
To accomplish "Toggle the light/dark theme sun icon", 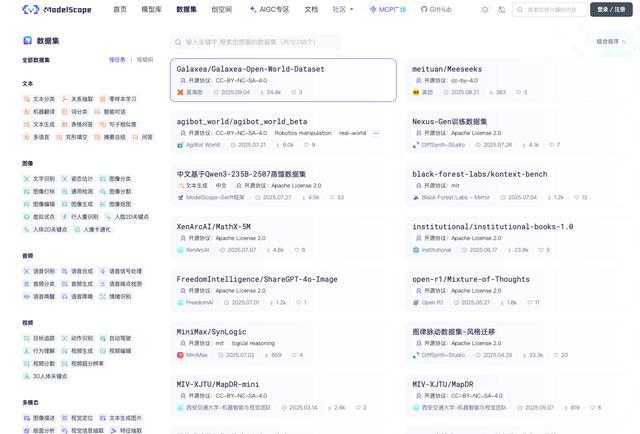I will coord(485,9).
